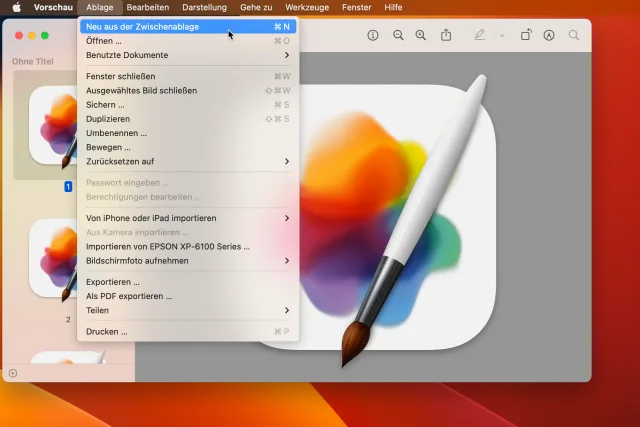The height and width of the screenshot is (427, 640).
Task: Show the markup toolbar with pen-circle icon
Action: 549,35
